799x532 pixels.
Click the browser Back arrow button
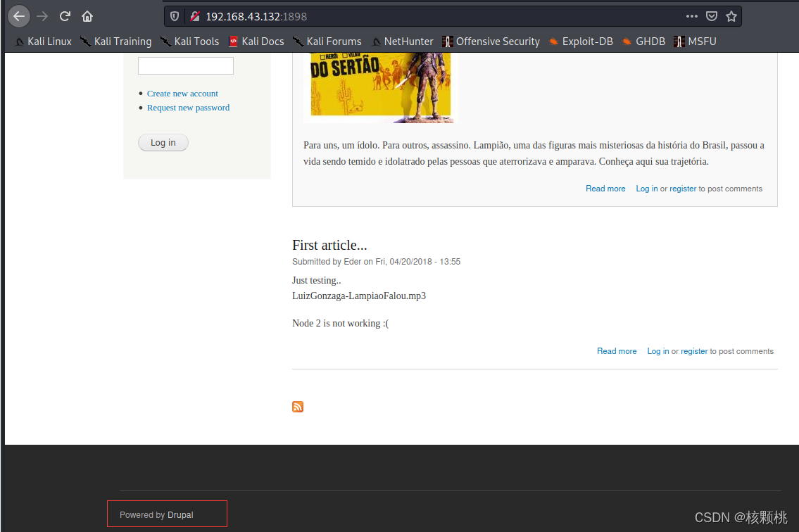[19, 16]
